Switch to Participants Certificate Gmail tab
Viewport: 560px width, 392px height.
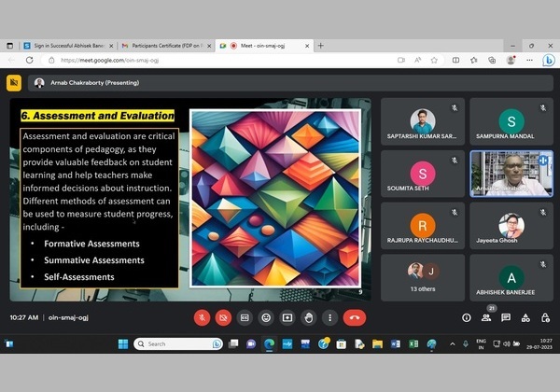pos(163,45)
